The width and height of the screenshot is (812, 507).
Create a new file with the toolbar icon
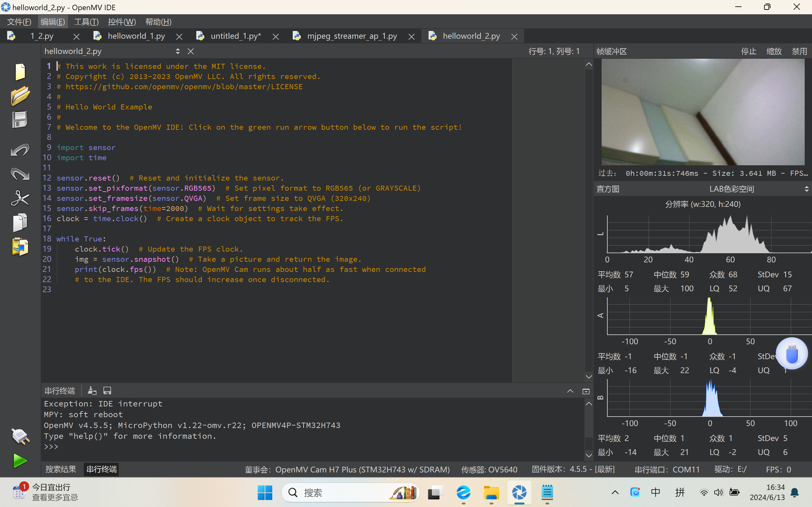click(x=20, y=72)
